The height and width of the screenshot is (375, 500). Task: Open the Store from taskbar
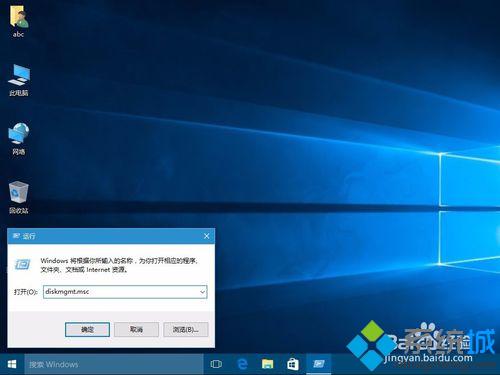(293, 364)
